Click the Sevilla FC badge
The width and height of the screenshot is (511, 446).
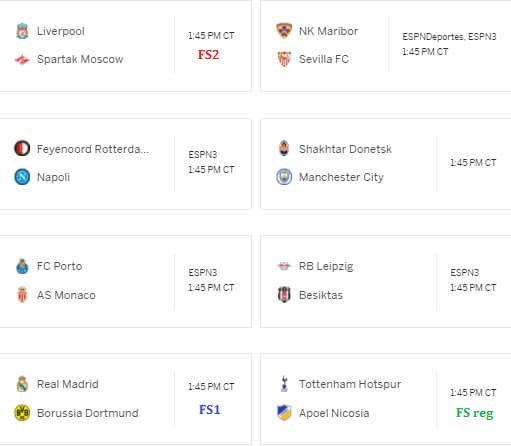tap(284, 59)
